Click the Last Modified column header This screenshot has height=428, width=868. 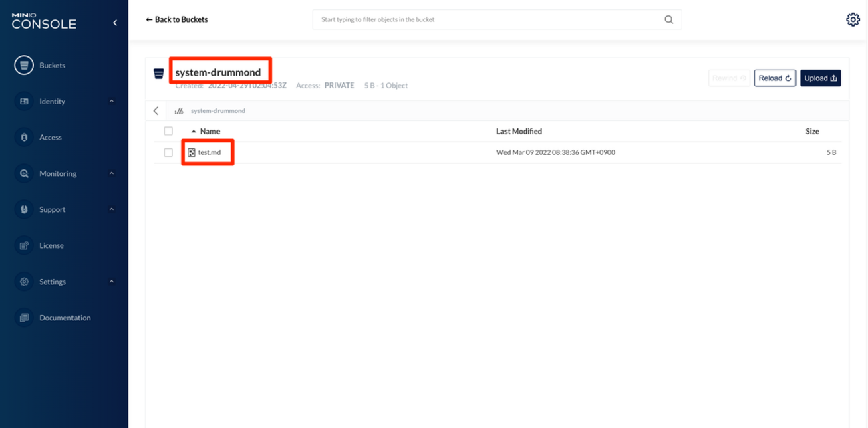[519, 132]
